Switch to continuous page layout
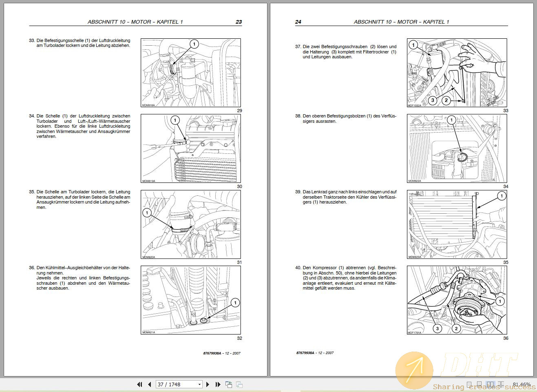The width and height of the screenshot is (537, 392). [x=480, y=384]
